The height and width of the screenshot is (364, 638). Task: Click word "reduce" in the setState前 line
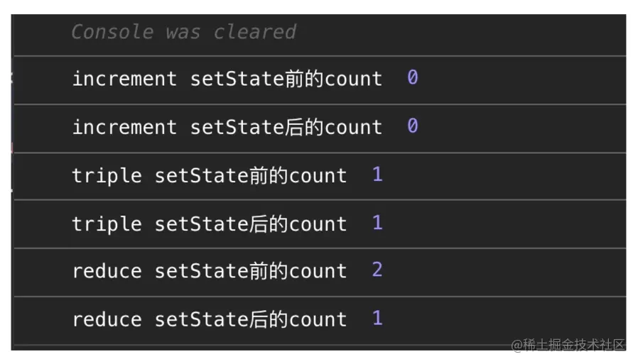click(107, 271)
